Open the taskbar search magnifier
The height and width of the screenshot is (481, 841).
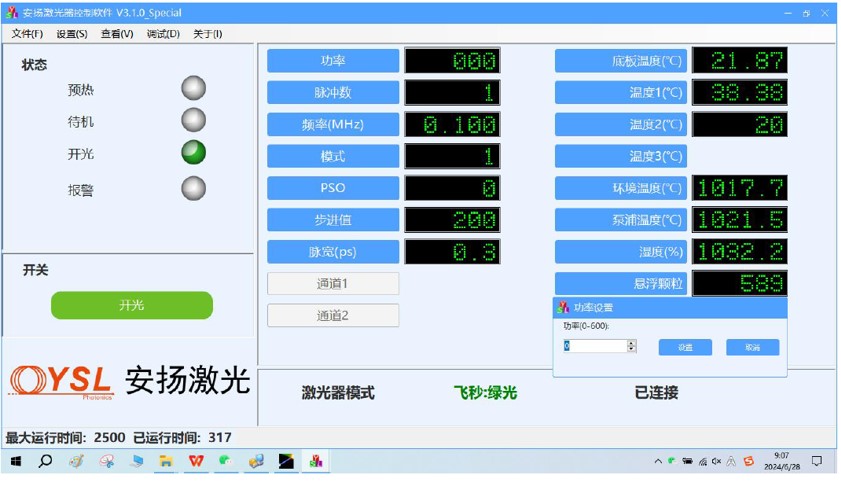click(x=46, y=461)
